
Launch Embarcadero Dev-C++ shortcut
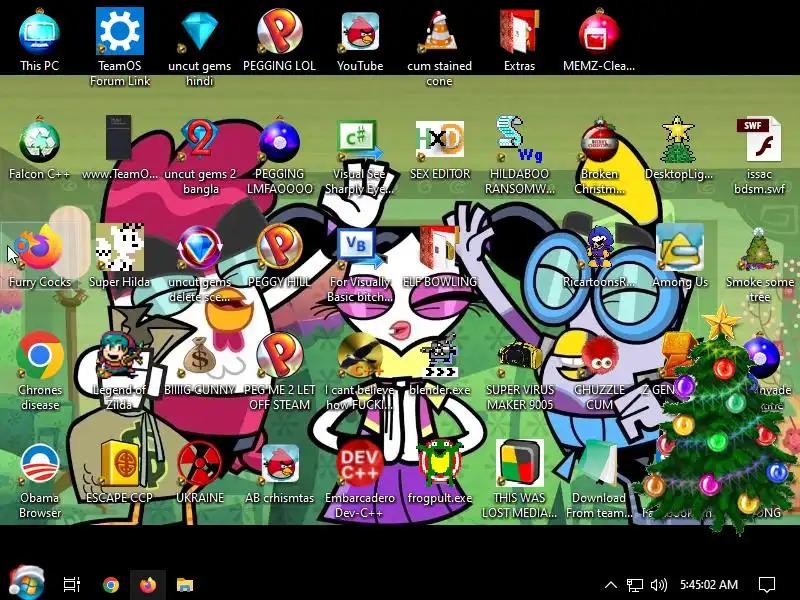pyautogui.click(x=360, y=463)
